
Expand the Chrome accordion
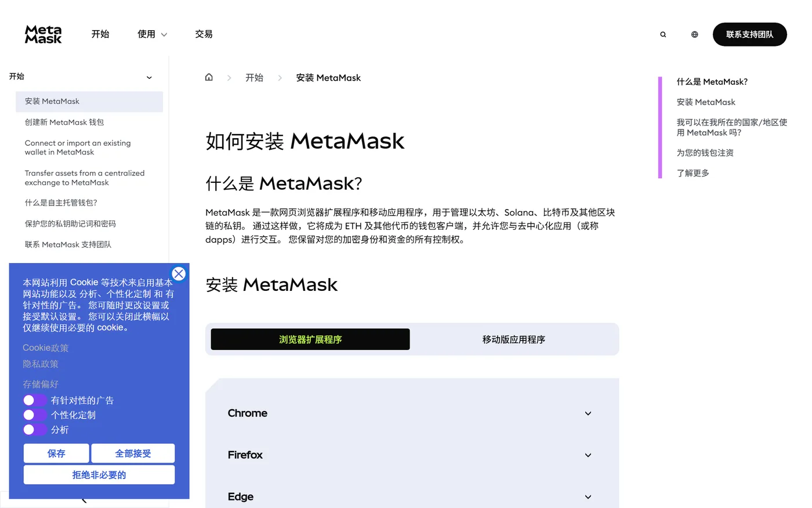pos(412,413)
